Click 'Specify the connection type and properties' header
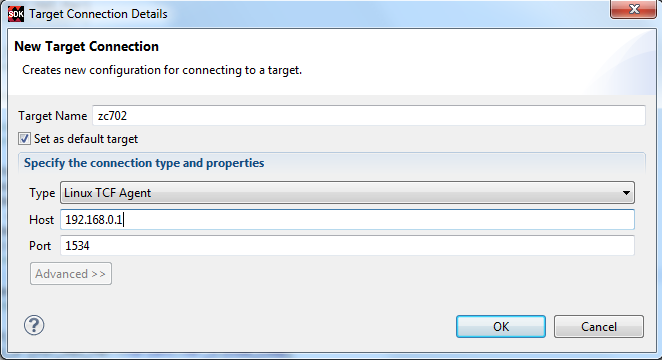 coord(144,163)
